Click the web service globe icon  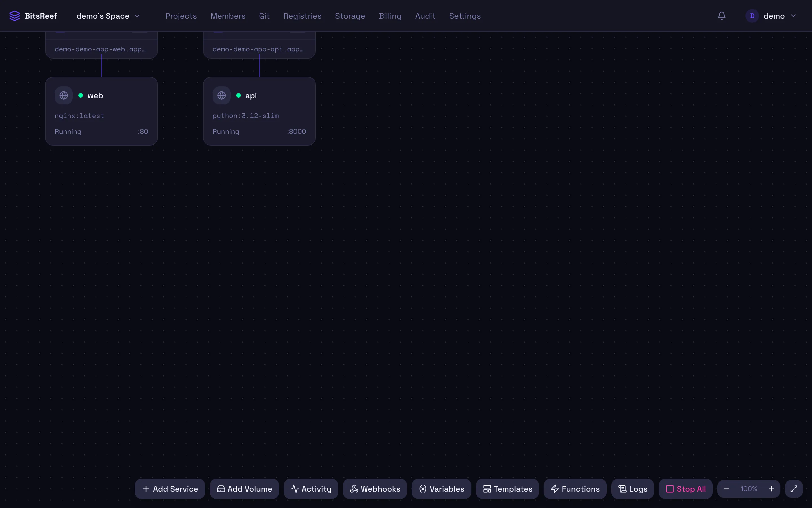coord(64,95)
